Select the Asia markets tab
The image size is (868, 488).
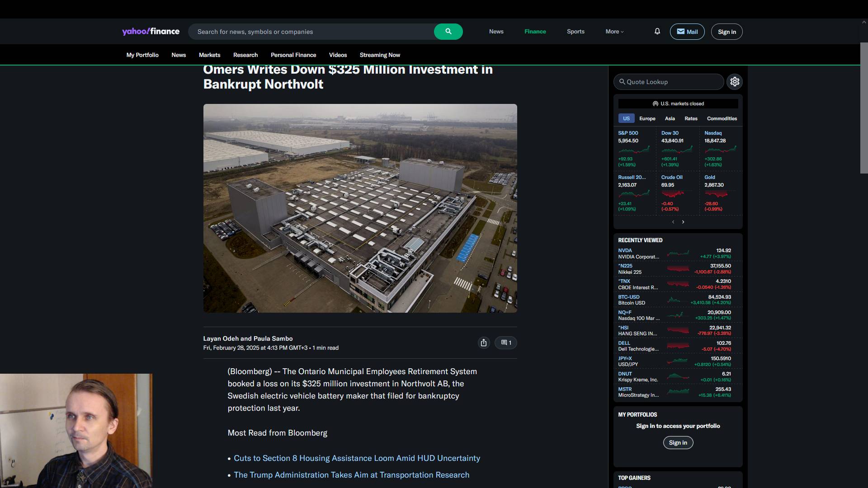pos(670,118)
